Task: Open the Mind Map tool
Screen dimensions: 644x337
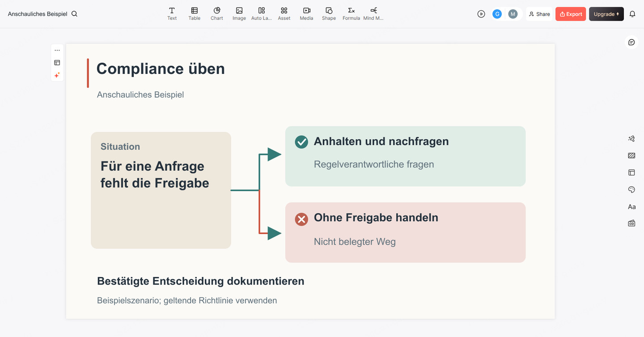Action: tap(373, 13)
